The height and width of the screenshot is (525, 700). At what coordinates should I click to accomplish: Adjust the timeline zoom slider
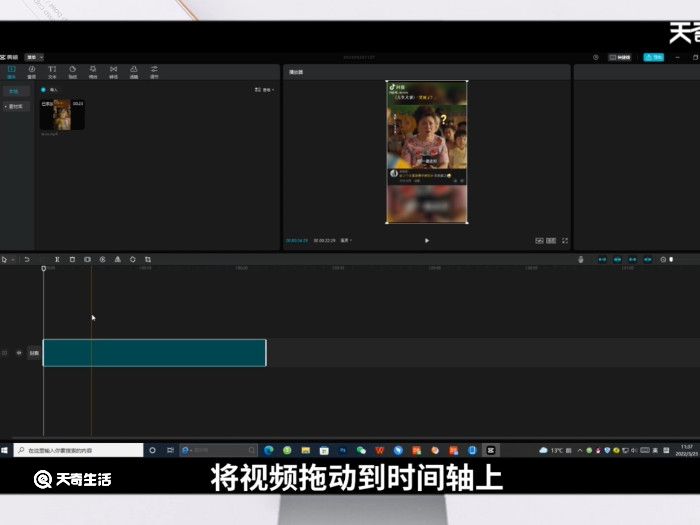click(671, 259)
